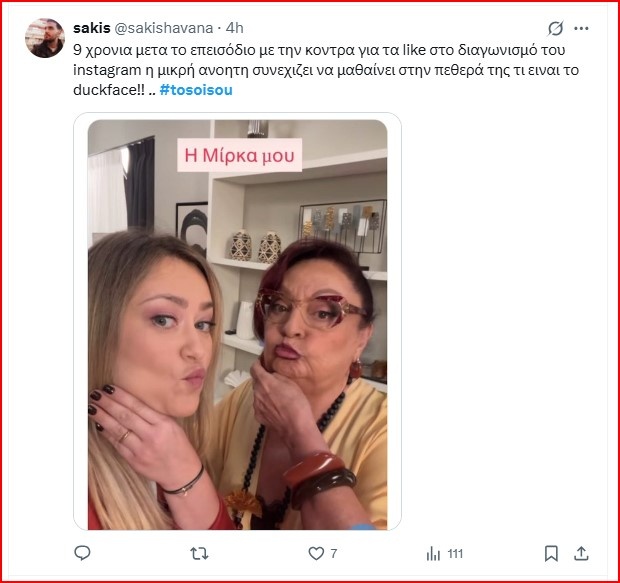Open the three-dot more options menu
The width and height of the screenshot is (620, 583).
tap(581, 28)
